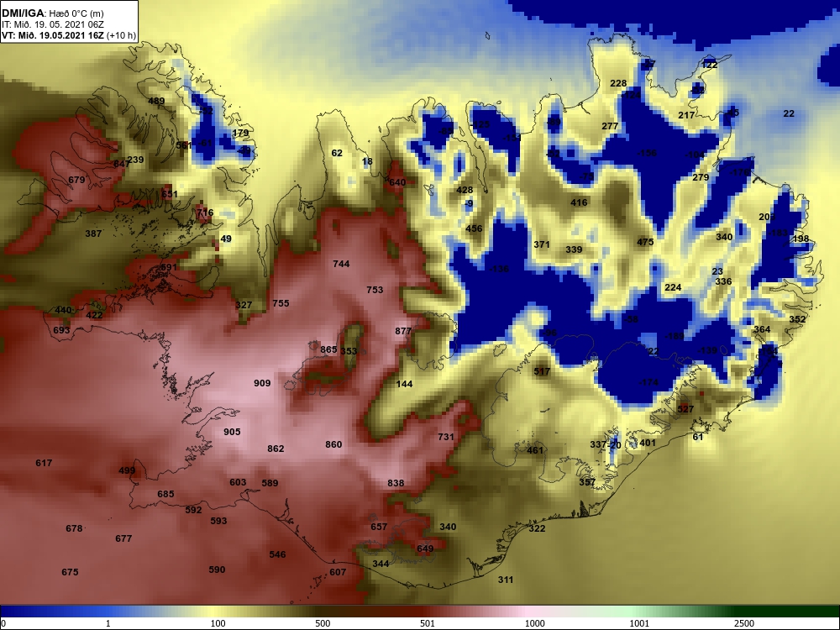Screen dimensions: 840x630
Task: Click the map value 499
Action: click(127, 471)
